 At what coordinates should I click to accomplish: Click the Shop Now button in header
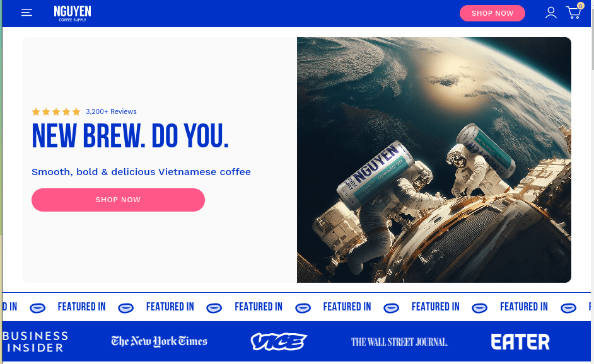pos(492,13)
